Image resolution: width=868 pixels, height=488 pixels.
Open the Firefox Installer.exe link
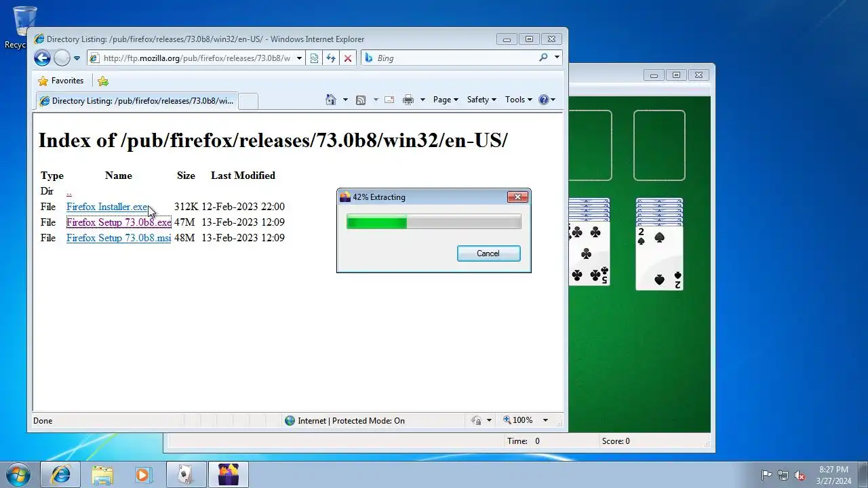coord(107,207)
